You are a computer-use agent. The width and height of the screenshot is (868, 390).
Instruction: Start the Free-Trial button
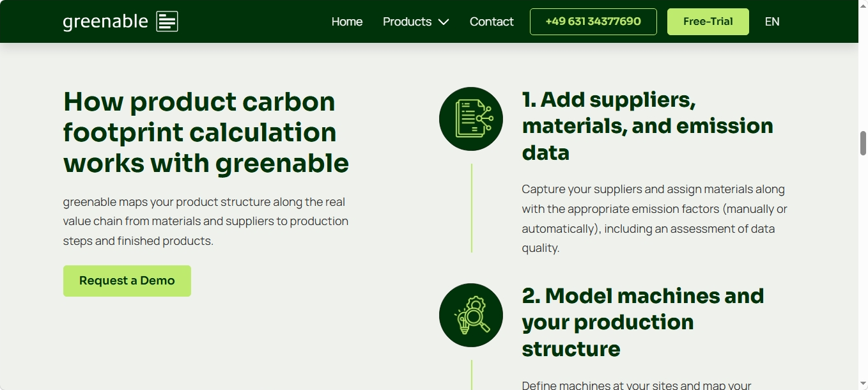click(708, 22)
